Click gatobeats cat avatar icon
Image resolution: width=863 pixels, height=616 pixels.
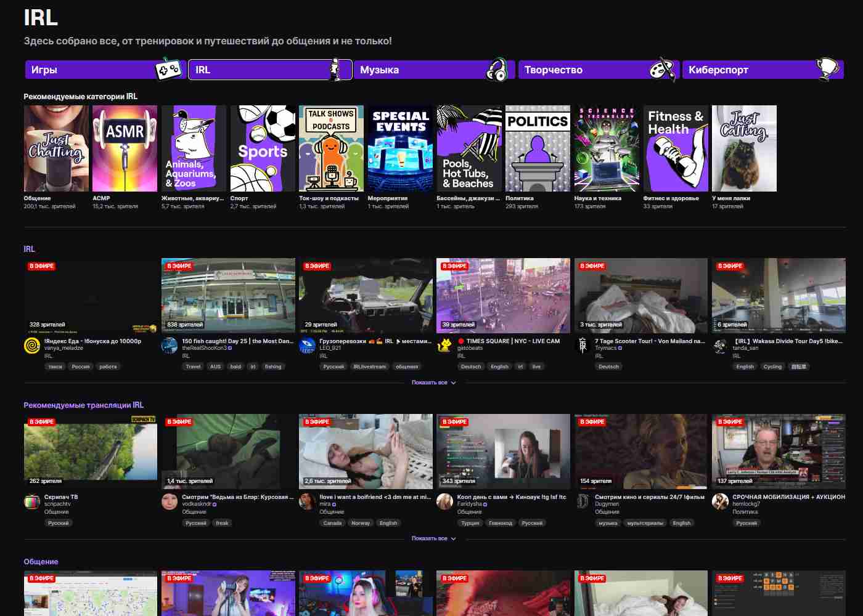(x=444, y=346)
